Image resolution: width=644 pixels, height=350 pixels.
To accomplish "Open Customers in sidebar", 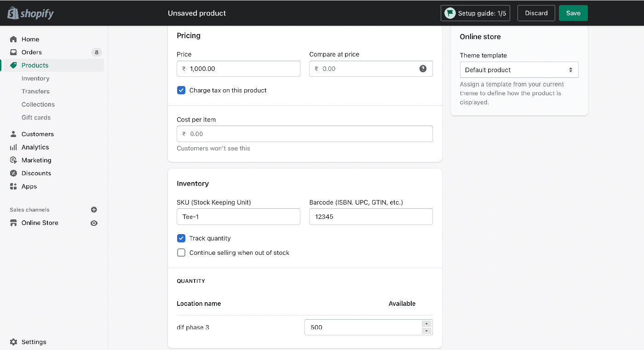I will pos(38,134).
